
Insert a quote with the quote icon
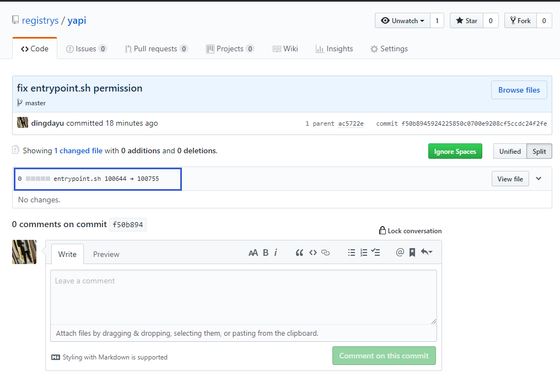point(299,253)
